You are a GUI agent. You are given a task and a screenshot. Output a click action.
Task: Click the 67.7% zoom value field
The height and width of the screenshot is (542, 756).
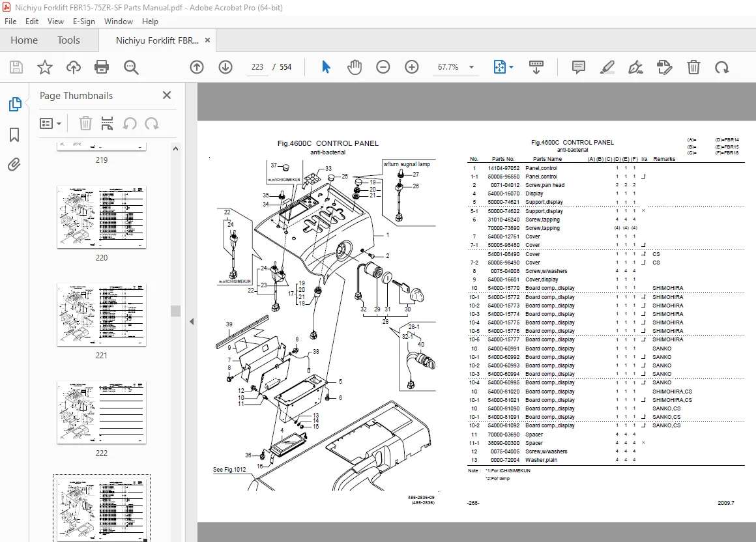(x=448, y=67)
